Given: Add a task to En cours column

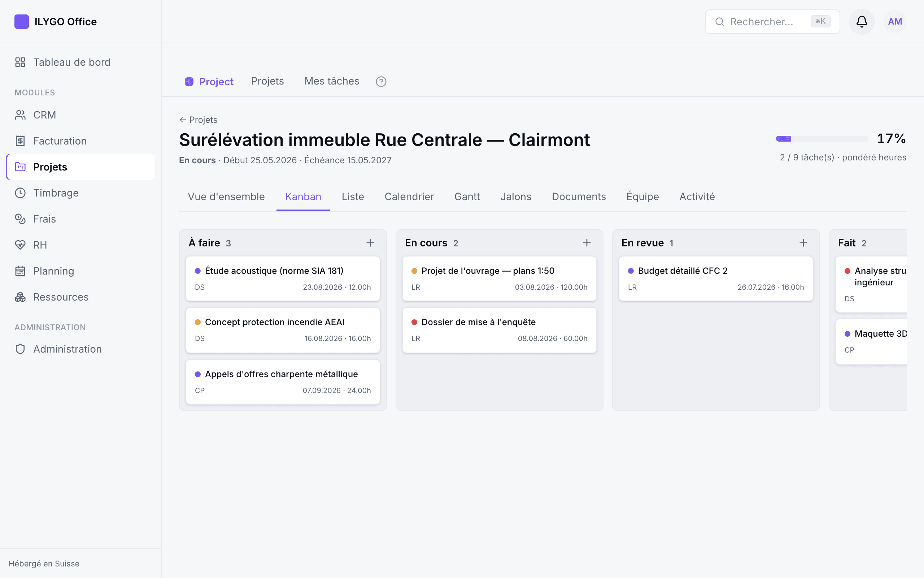Looking at the screenshot, I should click(x=587, y=243).
